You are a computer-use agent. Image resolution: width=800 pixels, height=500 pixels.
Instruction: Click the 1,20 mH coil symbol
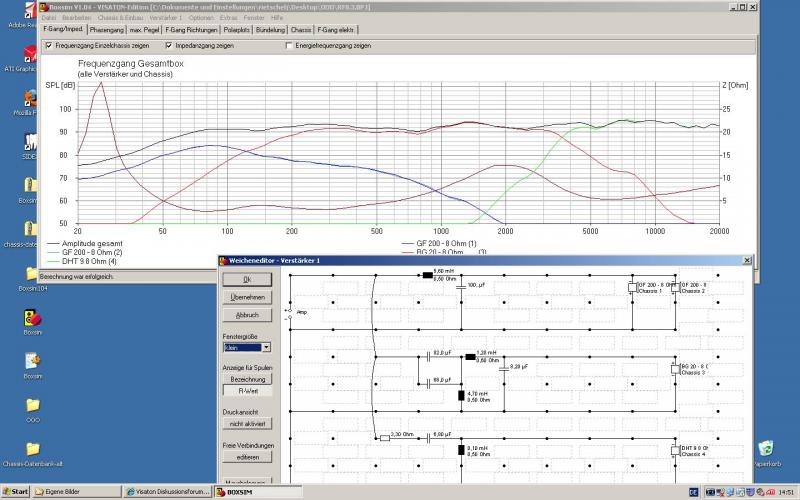(470, 357)
